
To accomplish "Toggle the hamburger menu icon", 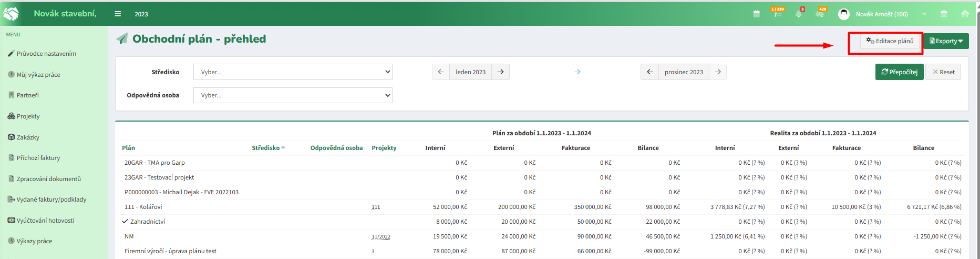I will [x=118, y=14].
